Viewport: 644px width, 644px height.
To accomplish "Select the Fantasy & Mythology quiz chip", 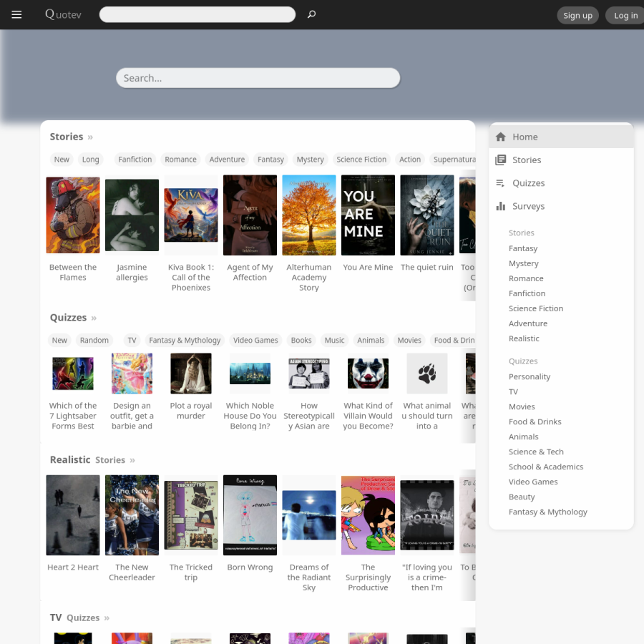I will [x=185, y=340].
